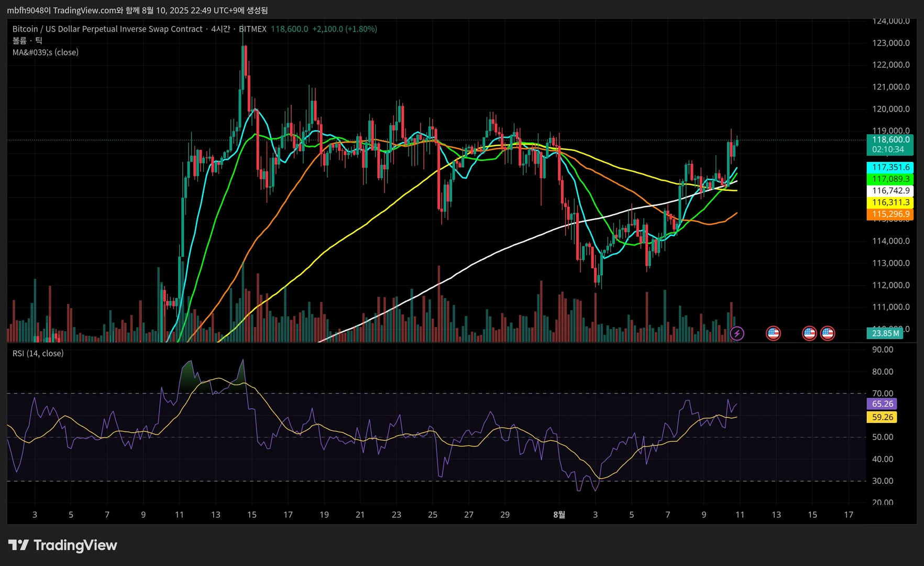924x566 pixels.
Task: Click the 121,000.0 price axis label
Action: (x=891, y=87)
